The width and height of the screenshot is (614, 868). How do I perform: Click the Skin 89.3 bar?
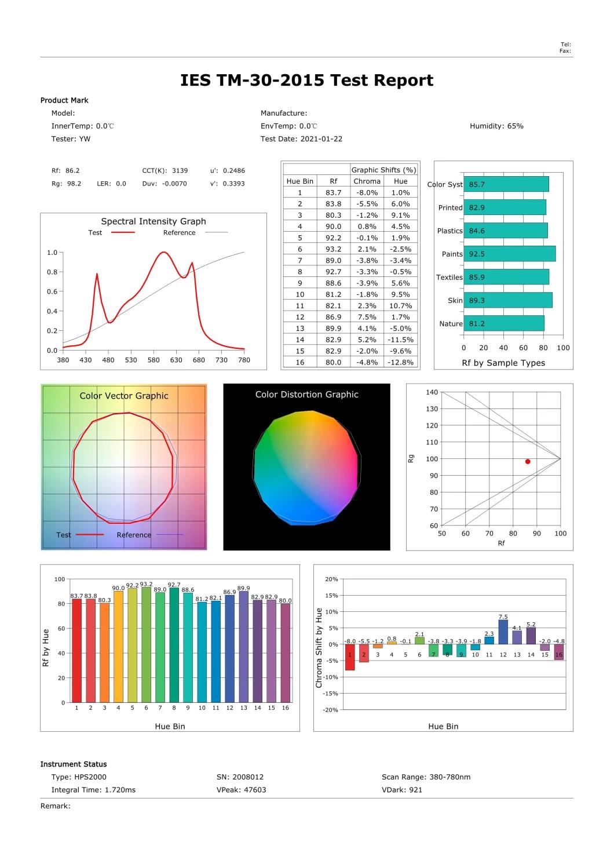(x=508, y=300)
